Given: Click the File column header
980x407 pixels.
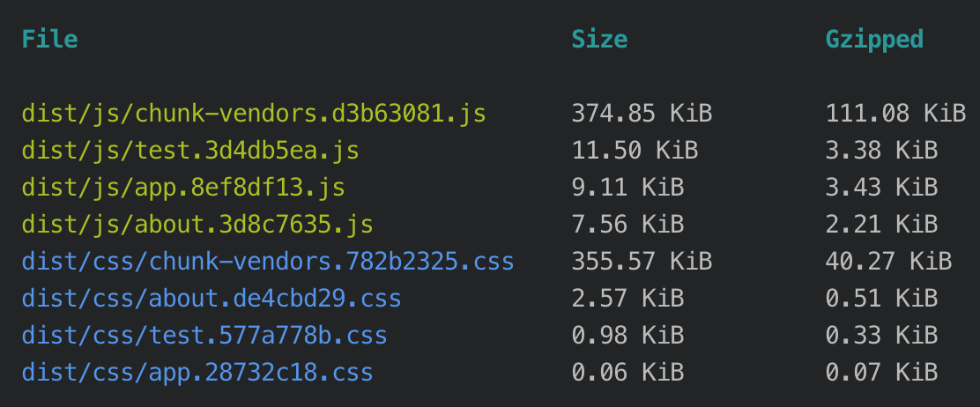Looking at the screenshot, I should (x=50, y=40).
